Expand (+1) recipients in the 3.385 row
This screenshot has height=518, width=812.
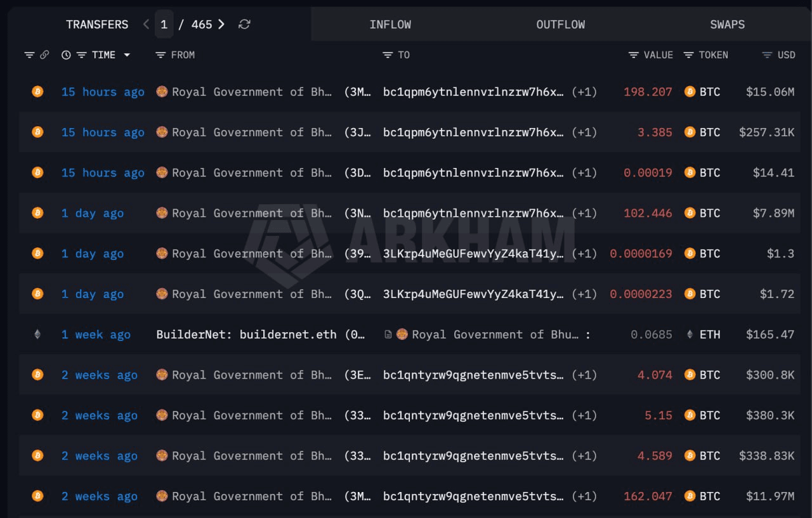(x=584, y=133)
